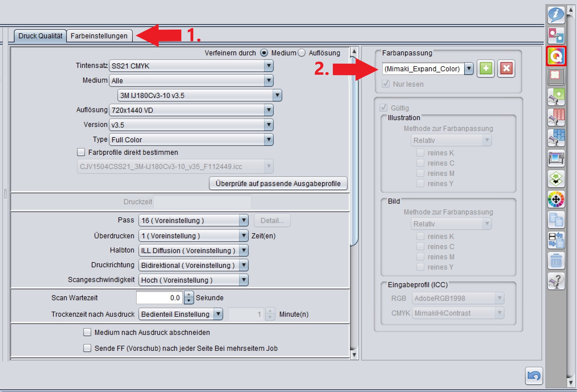Click Überprüfe auf passende Ausgabeprofile button
This screenshot has width=577, height=392.
(x=278, y=184)
